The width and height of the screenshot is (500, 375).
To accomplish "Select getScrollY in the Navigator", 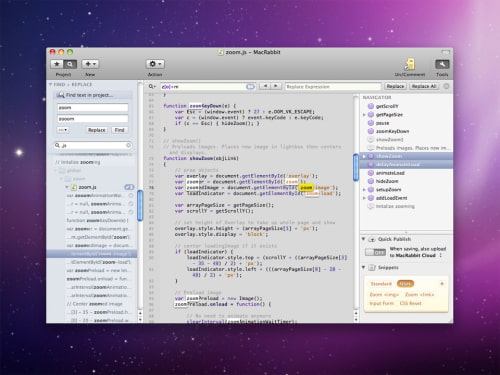I will click(x=387, y=106).
